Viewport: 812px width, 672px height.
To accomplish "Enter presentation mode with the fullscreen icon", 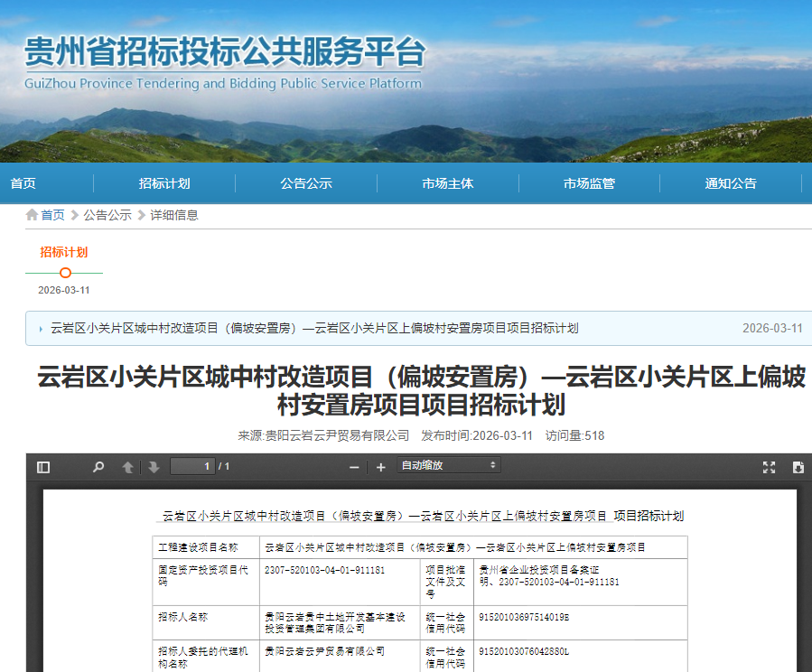I will coord(769,467).
